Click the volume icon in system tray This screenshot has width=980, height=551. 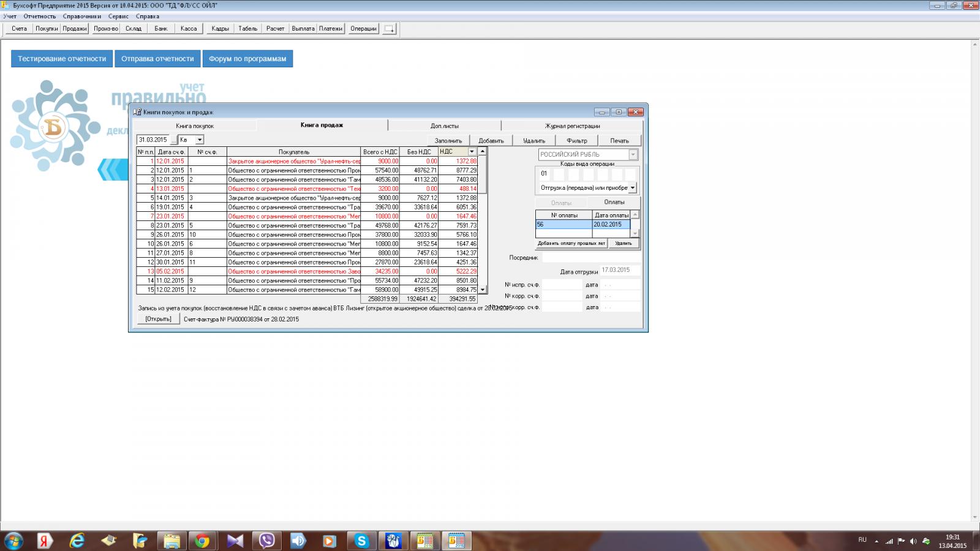point(913,541)
